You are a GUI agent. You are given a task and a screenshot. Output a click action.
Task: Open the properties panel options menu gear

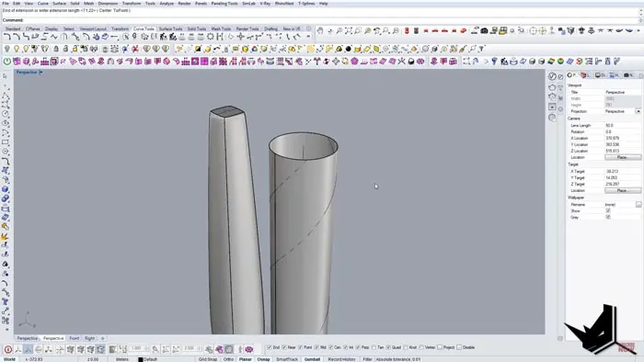pyautogui.click(x=641, y=75)
